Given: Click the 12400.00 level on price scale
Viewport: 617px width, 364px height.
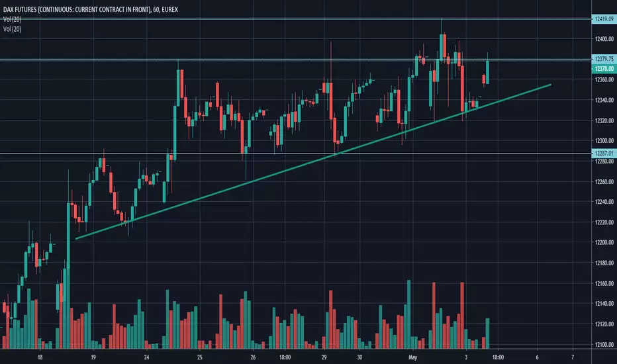Looking at the screenshot, I should (604, 39).
